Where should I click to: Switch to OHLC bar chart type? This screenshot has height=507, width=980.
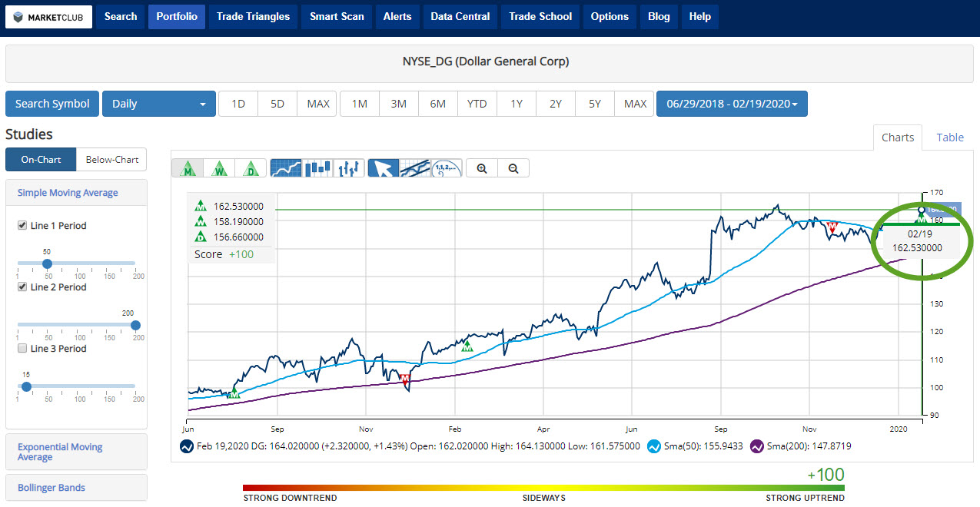click(349, 168)
